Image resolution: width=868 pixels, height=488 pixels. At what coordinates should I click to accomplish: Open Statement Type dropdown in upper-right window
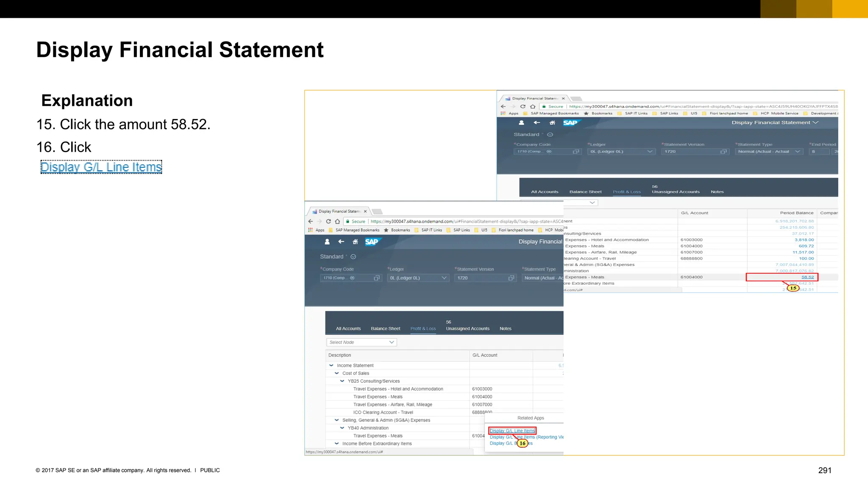click(x=798, y=151)
